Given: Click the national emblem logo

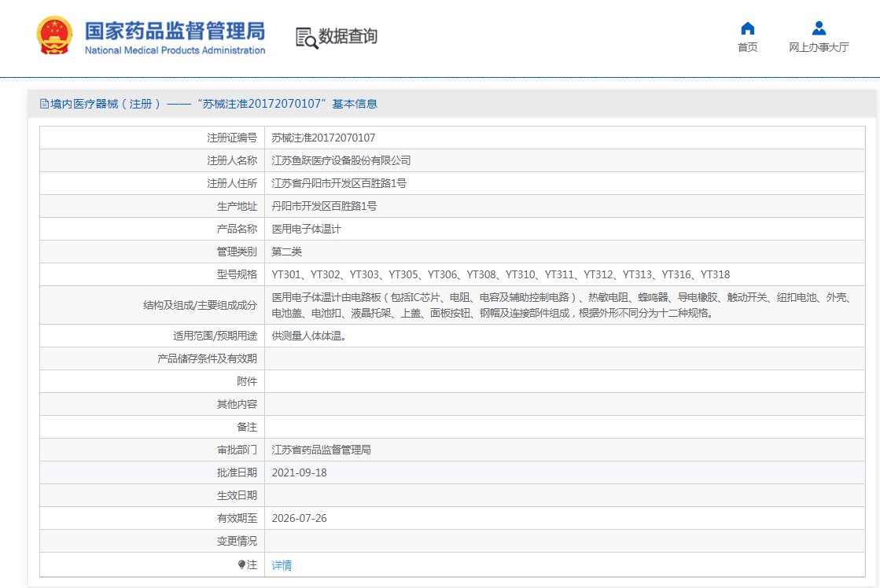Looking at the screenshot, I should (x=55, y=36).
